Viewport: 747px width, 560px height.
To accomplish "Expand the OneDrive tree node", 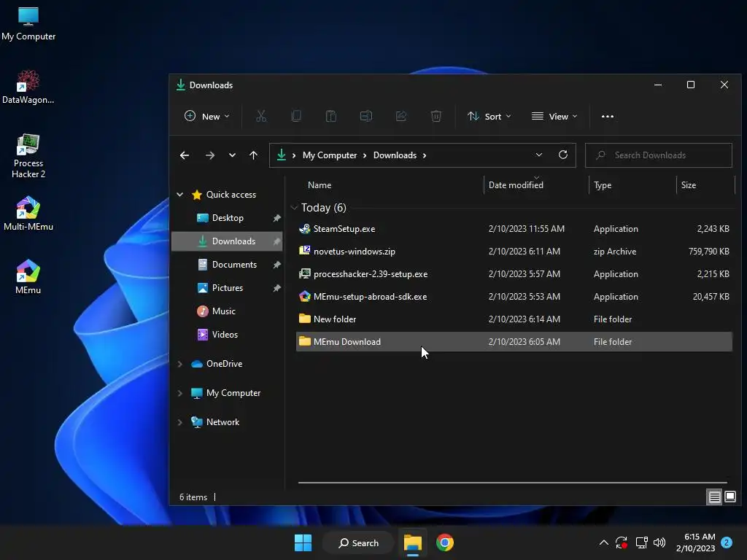I will pyautogui.click(x=180, y=364).
